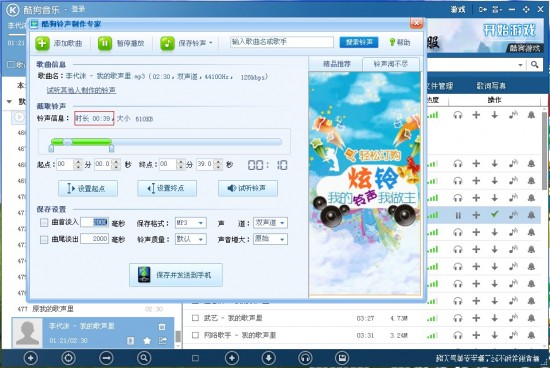The width and height of the screenshot is (550, 368).
Task: Click the playback position knob on green bar
Action: pyautogui.click(x=68, y=142)
